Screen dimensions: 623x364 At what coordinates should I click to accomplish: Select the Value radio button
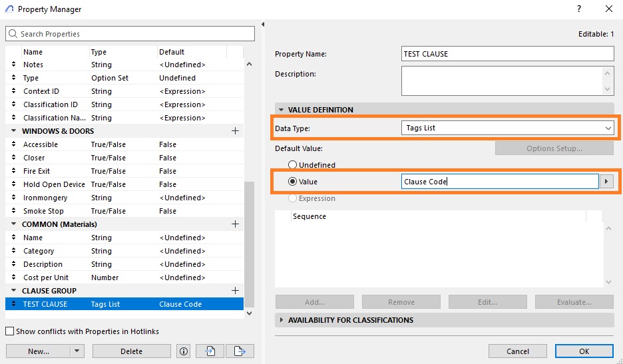292,182
